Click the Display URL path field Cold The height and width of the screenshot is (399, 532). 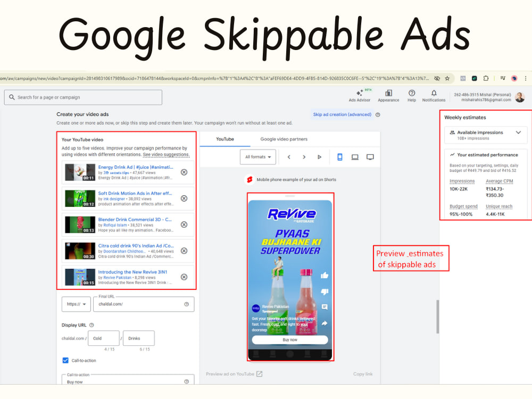104,338
